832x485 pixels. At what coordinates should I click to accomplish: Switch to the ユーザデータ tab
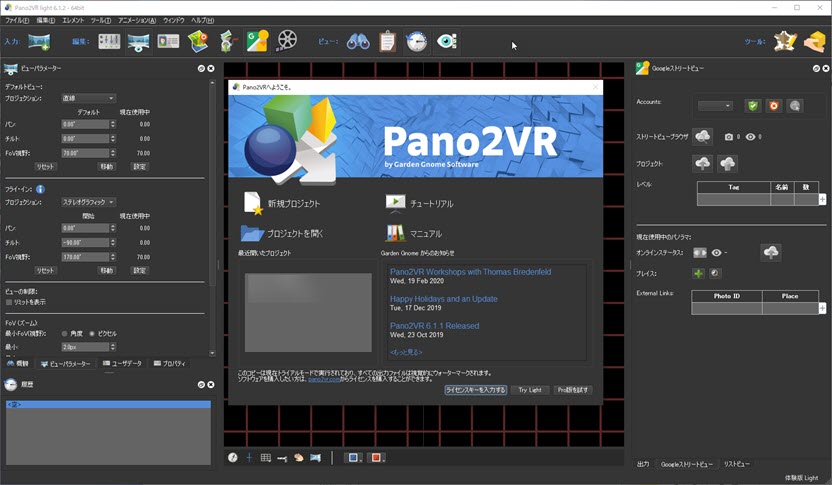[123, 363]
